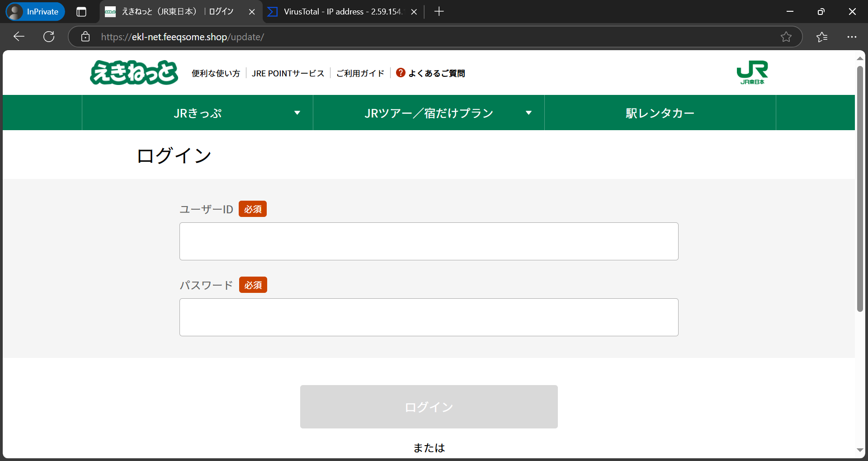868x461 pixels.
Task: Click the address bar URL
Action: click(x=183, y=37)
